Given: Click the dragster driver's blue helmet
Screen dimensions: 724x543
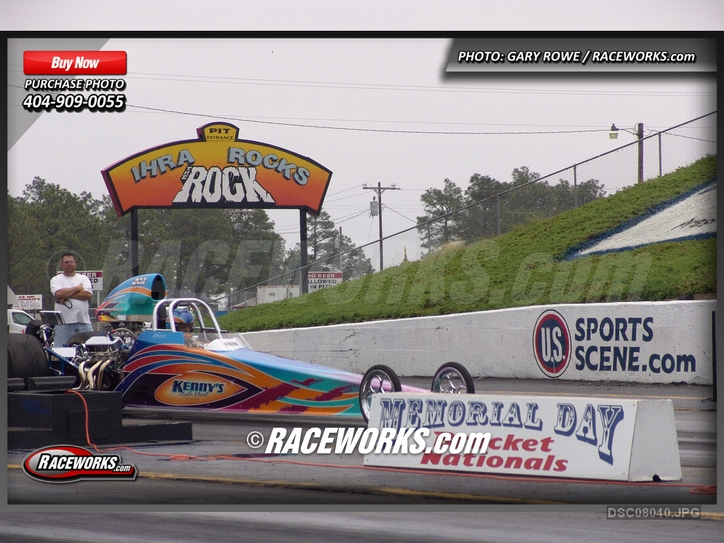Looking at the screenshot, I should click(182, 318).
